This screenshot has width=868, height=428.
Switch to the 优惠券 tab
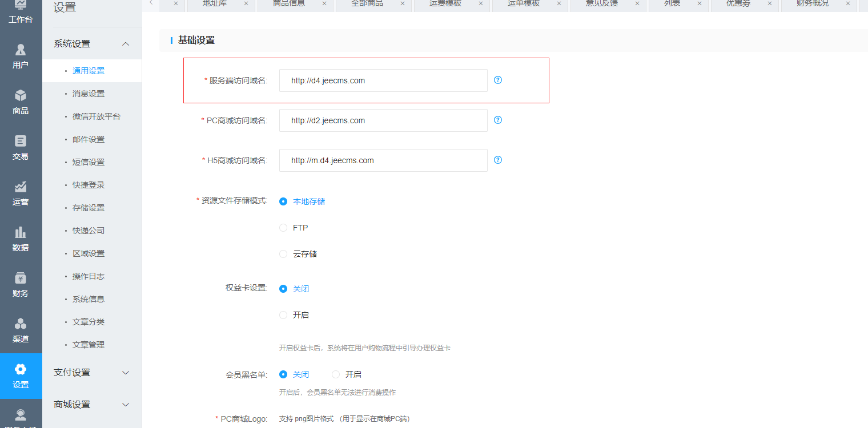738,3
